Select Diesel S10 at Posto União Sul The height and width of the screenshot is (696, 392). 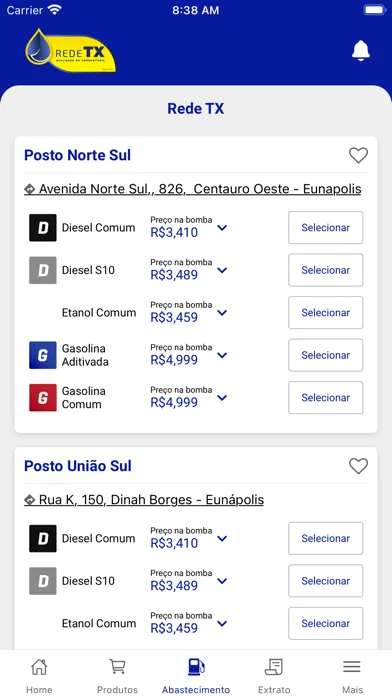[x=325, y=581]
